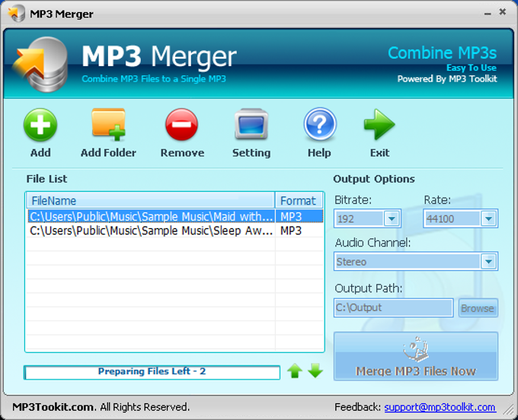The height and width of the screenshot is (420, 518).
Task: Click the MP3Tookit.com footer text
Action: [53, 407]
